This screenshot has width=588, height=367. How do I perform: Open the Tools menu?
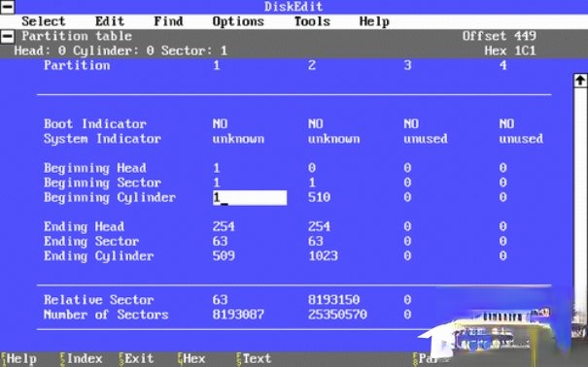tap(312, 21)
